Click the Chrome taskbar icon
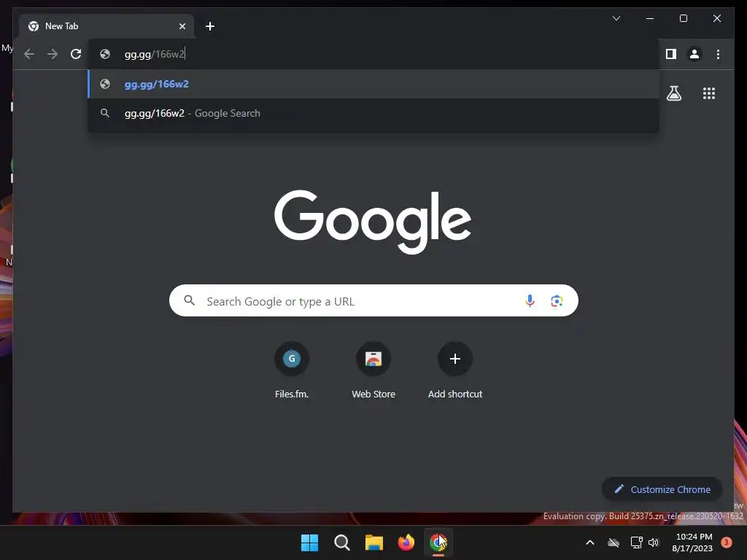 coord(438,542)
